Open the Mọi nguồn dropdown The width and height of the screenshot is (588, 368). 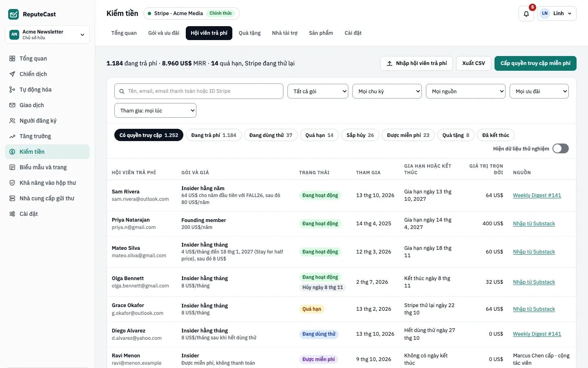(465, 91)
